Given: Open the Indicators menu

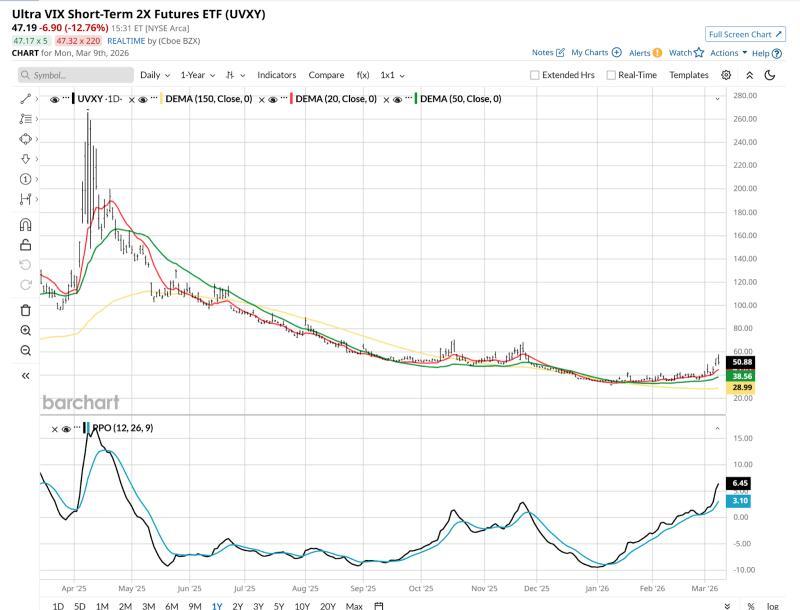Looking at the screenshot, I should click(276, 75).
